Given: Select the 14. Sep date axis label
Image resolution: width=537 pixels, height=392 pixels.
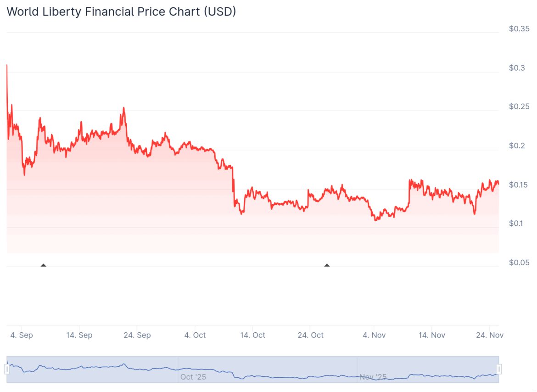Looking at the screenshot, I should (79, 335).
